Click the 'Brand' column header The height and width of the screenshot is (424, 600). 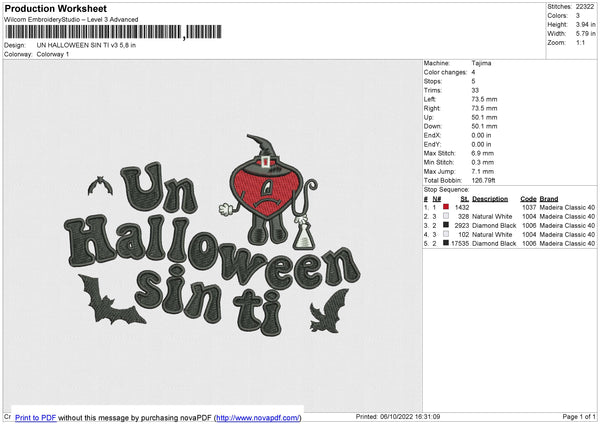pos(549,199)
